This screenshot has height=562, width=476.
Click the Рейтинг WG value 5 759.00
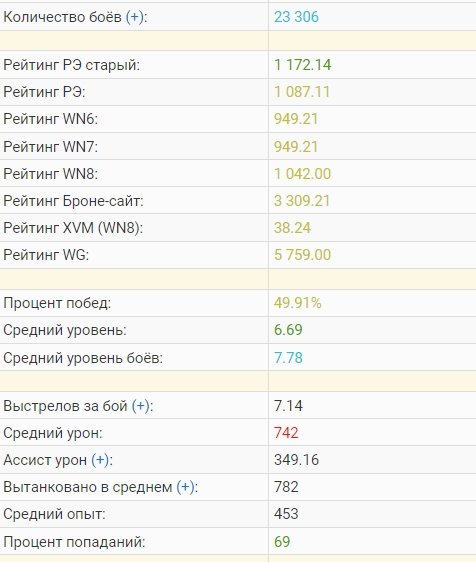pyautogui.click(x=303, y=255)
